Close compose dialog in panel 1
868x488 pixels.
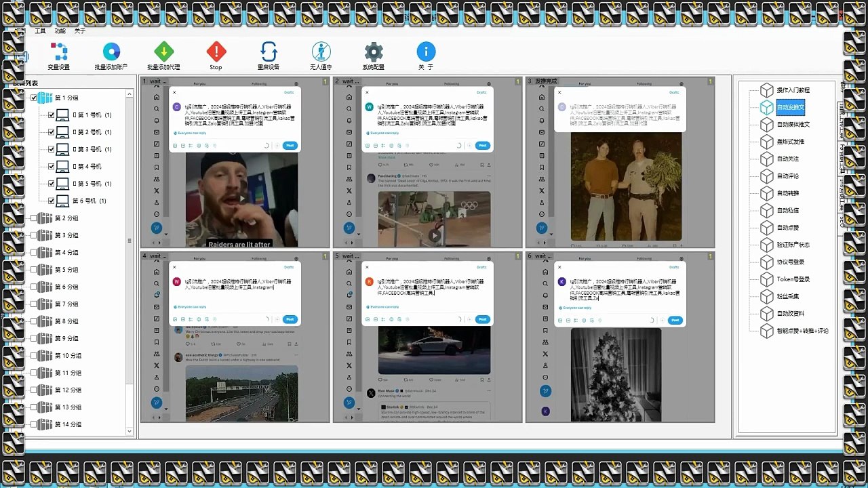(174, 92)
